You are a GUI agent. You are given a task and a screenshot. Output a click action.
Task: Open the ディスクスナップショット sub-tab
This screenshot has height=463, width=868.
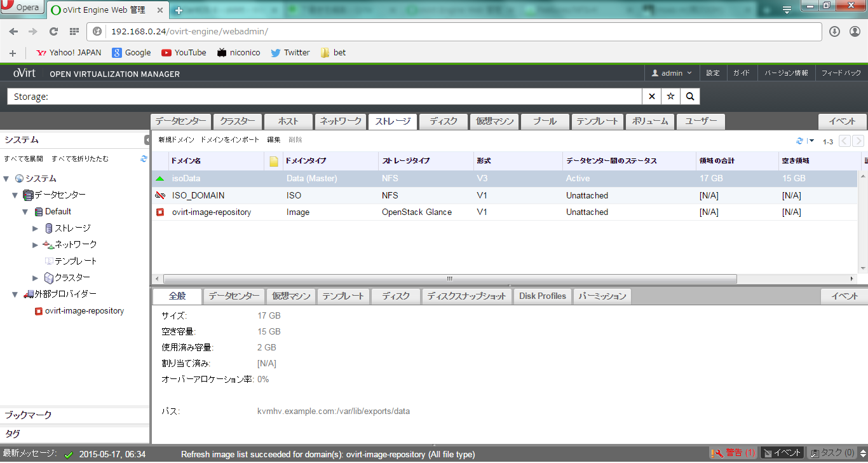[x=466, y=296]
